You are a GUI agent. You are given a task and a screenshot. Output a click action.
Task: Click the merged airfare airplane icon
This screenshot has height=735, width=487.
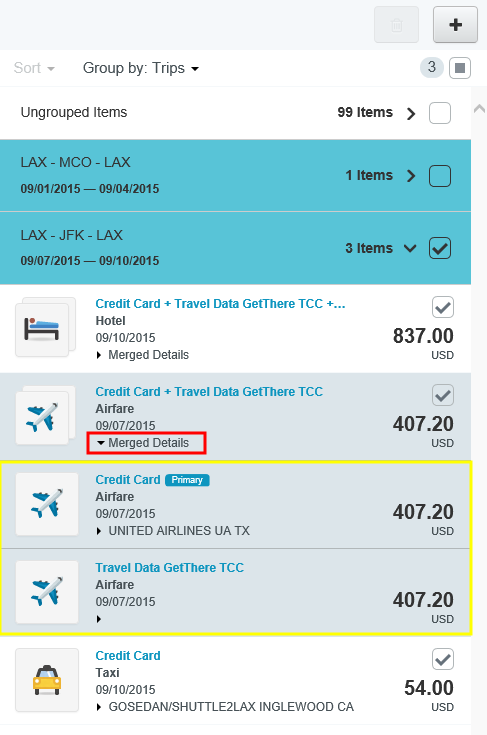(42, 417)
